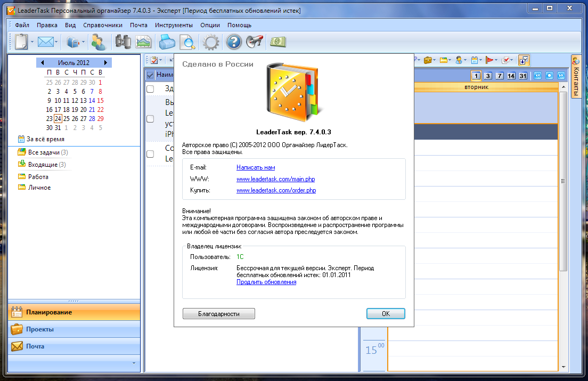Screen dimensions: 588x381
Task: Expand the envelope mail dropdown arrow
Action: pyautogui.click(x=56, y=42)
